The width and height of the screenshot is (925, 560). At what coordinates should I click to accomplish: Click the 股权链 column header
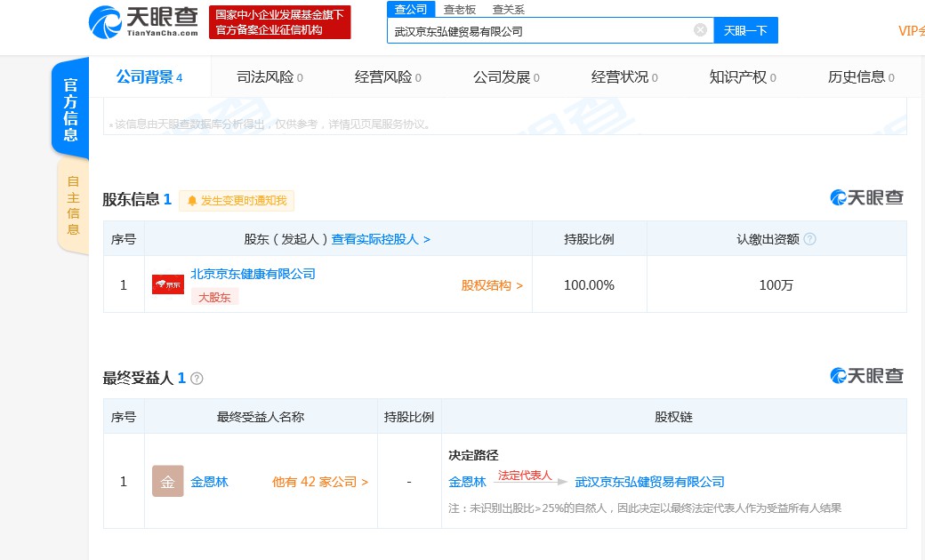tap(673, 418)
